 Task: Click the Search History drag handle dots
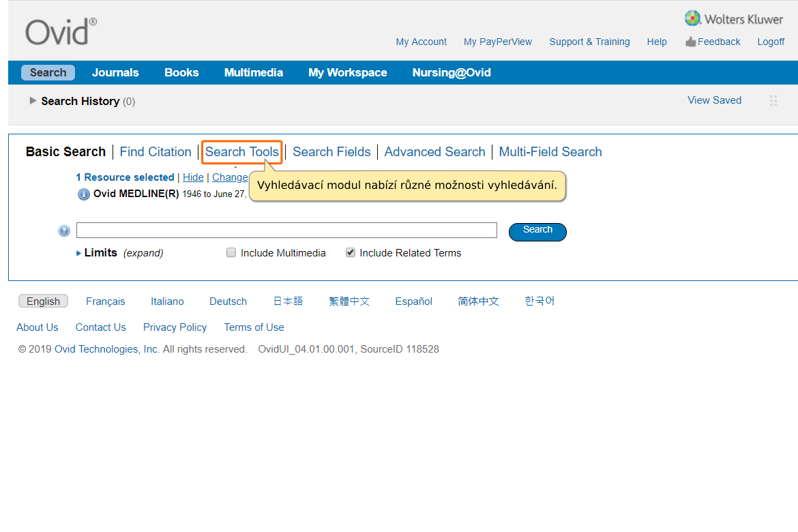pos(773,101)
